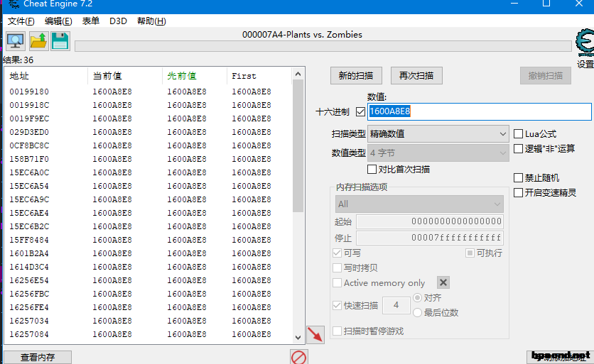Screen dimensions: 594x364
Task: Open the memory region All dropdown
Action: tap(419, 204)
